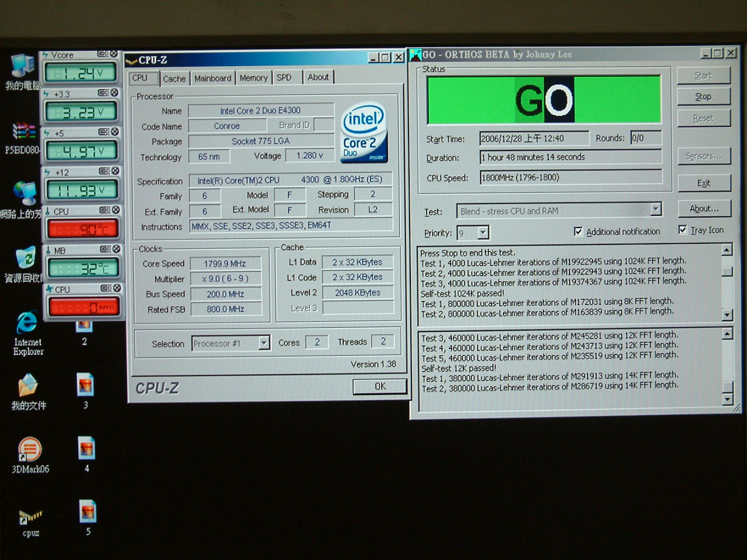Launch the cpuz desktop shortcut
Screen dimensions: 747x560
pos(30,523)
